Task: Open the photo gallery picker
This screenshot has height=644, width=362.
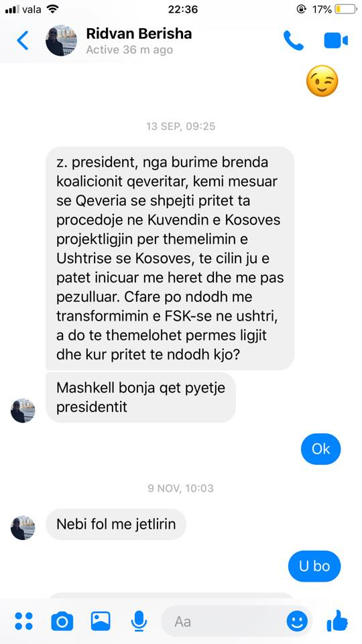Action: coord(101,621)
